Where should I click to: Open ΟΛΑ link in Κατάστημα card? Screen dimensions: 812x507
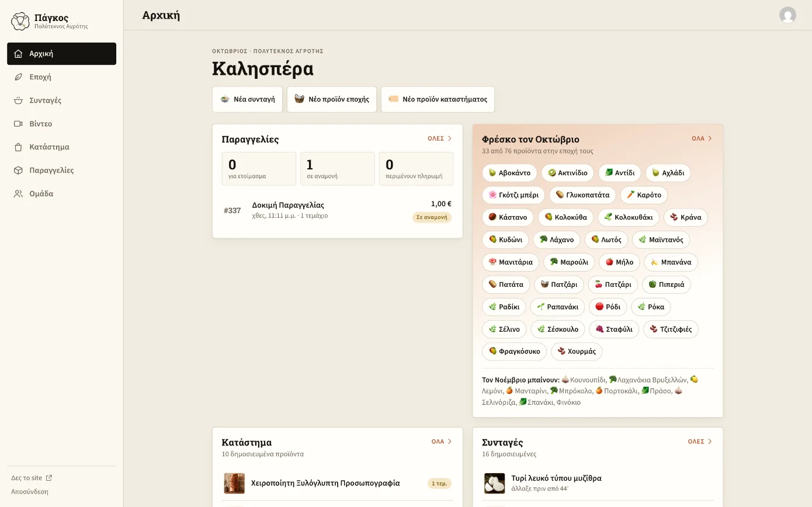(442, 442)
